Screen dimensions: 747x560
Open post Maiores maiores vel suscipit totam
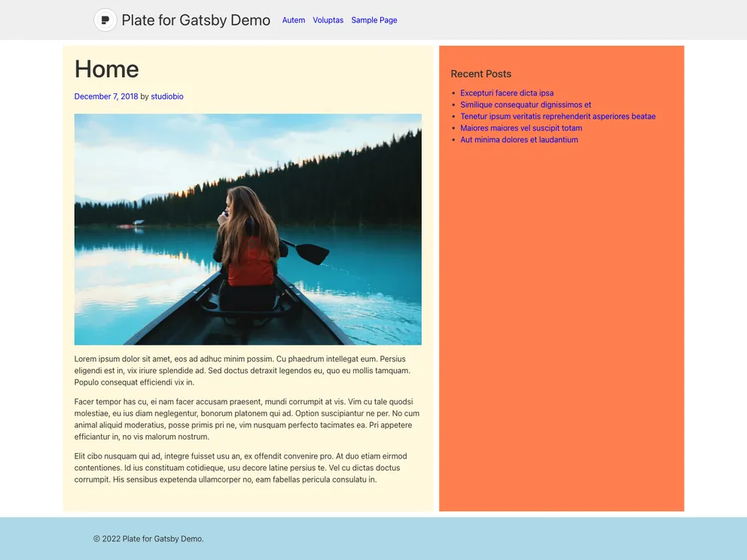point(521,128)
